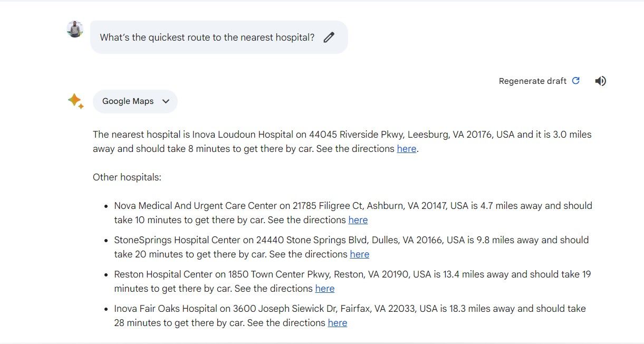Click the speaker icon to listen to the response
This screenshot has width=644, height=344.
click(600, 81)
